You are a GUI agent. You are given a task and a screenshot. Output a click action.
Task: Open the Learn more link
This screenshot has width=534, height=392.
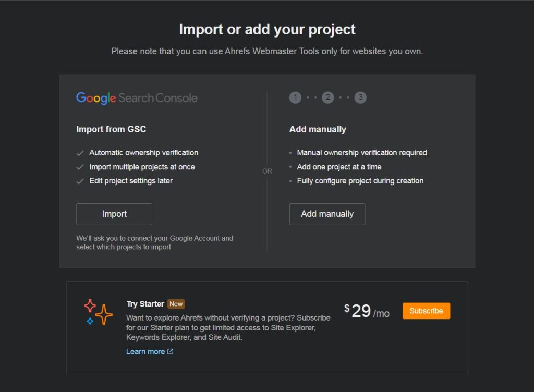(145, 352)
